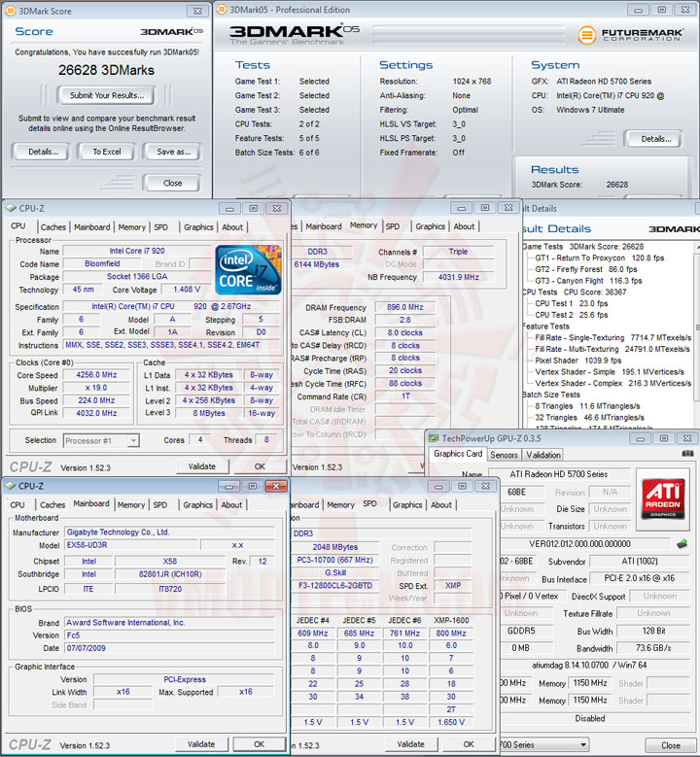
Task: Click the GPU-Z camera screenshot icon
Action: [687, 454]
